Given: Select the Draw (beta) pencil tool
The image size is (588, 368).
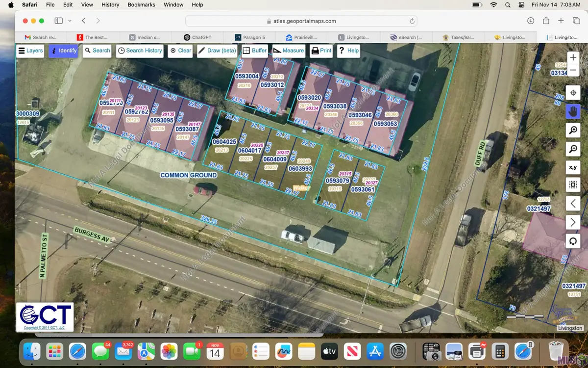Looking at the screenshot, I should [x=217, y=51].
